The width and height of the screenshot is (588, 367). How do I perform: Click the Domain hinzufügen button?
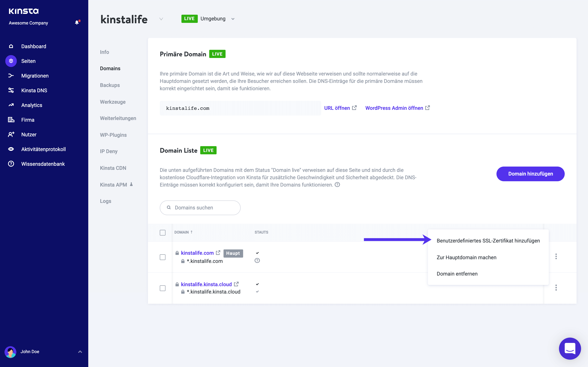click(530, 174)
